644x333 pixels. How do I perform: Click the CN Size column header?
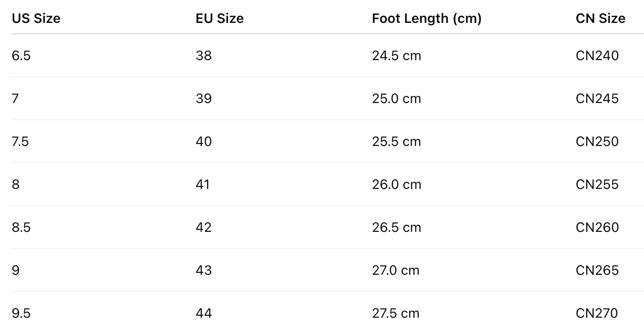point(600,19)
